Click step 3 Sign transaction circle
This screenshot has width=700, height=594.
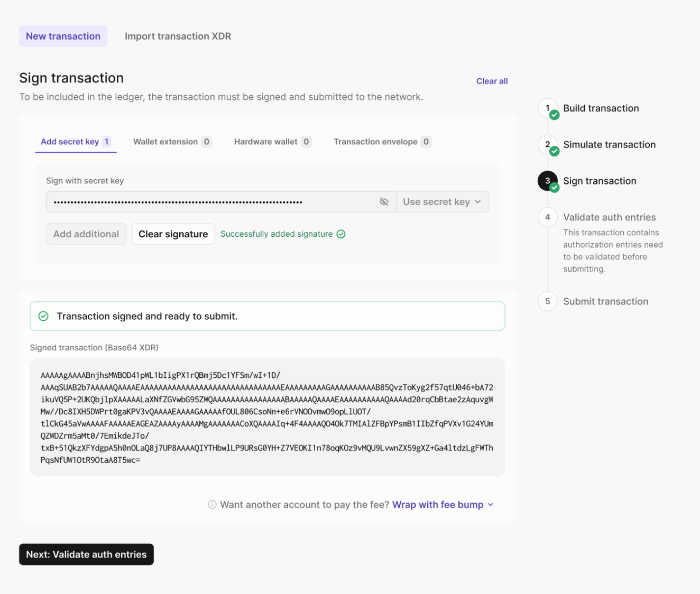548,181
